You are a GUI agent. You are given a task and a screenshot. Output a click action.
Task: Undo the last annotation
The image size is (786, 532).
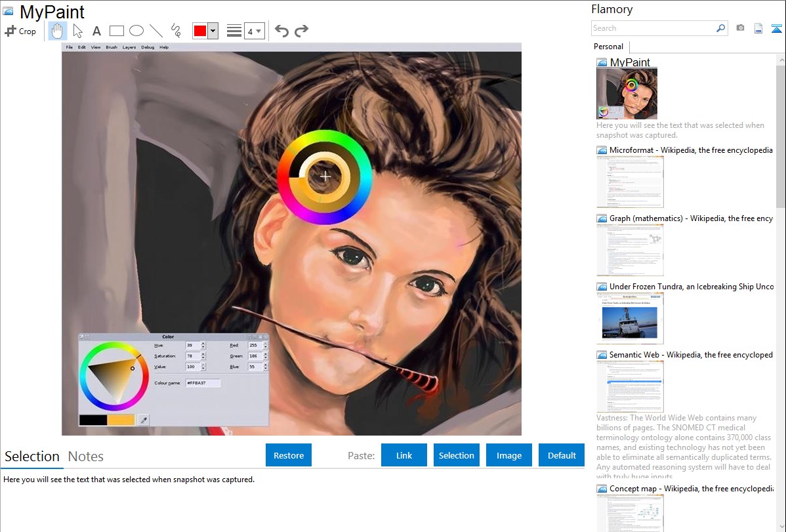pyautogui.click(x=281, y=31)
